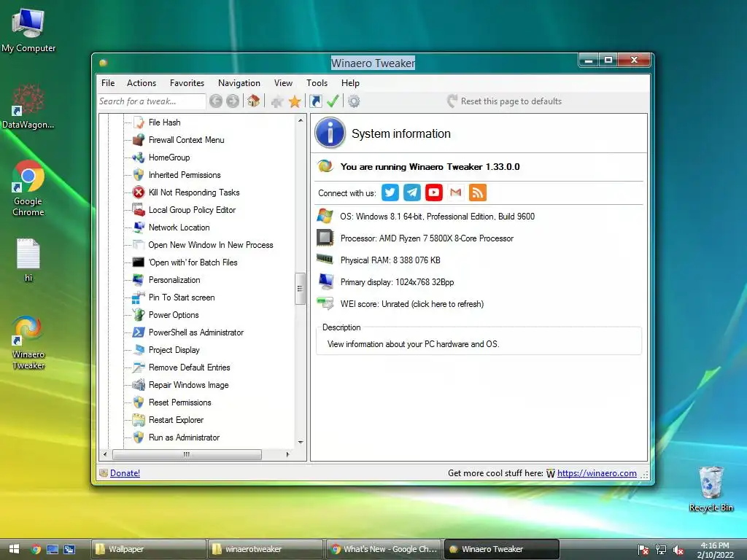The image size is (747, 560).
Task: Open the Gmail connect icon
Action: [x=456, y=192]
